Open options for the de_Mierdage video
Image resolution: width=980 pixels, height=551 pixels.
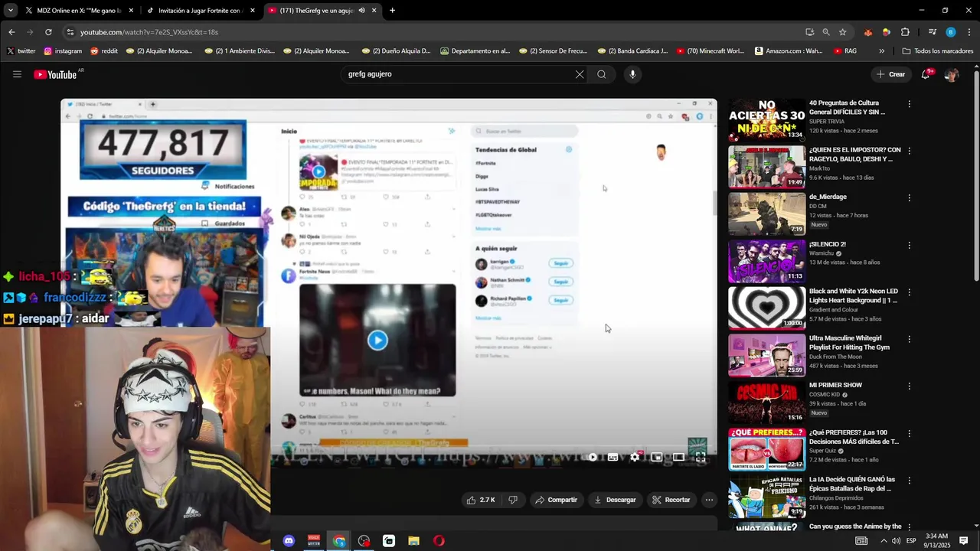(909, 198)
